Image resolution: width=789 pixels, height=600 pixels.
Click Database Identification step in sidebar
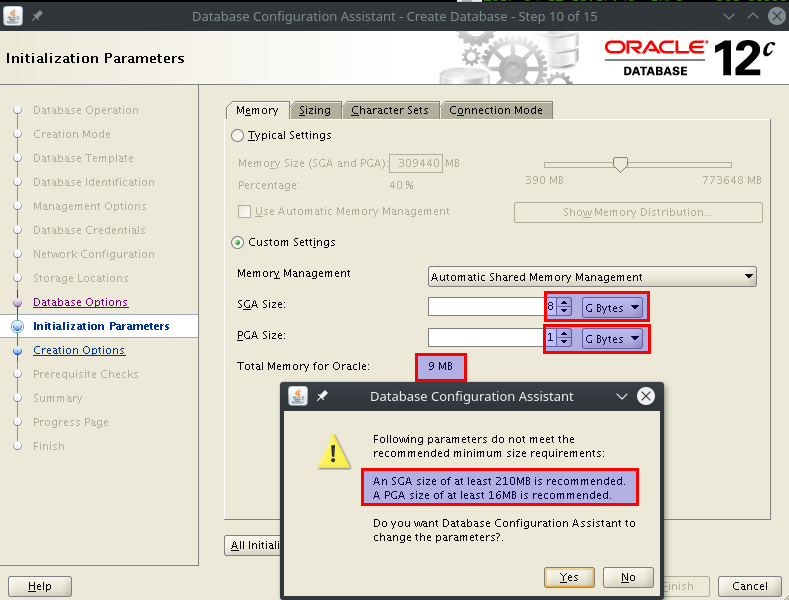(x=94, y=182)
